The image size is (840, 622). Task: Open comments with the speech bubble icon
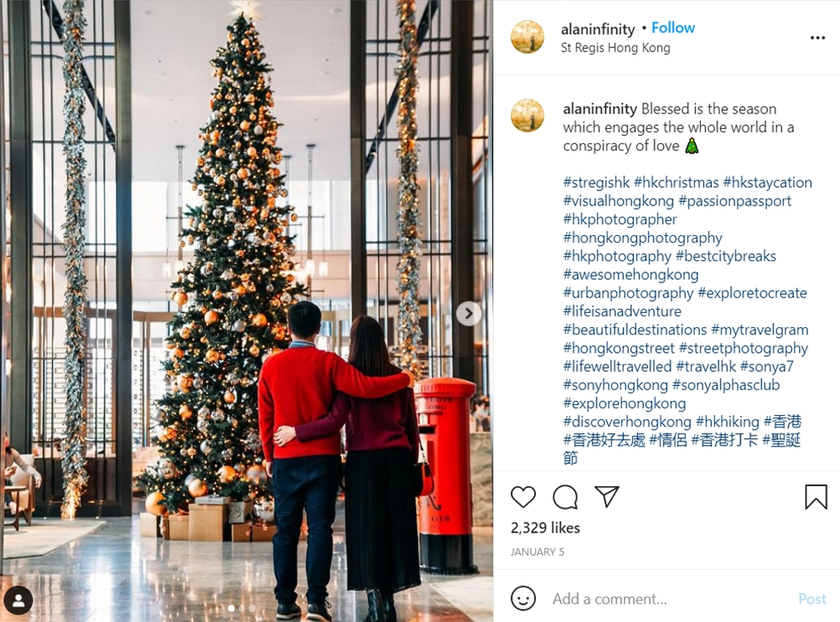pyautogui.click(x=565, y=497)
